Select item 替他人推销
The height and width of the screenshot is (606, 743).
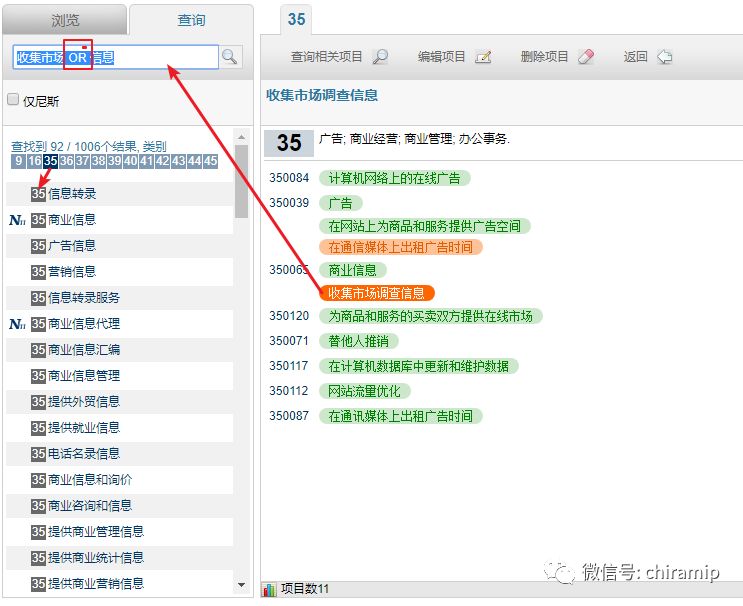click(359, 342)
